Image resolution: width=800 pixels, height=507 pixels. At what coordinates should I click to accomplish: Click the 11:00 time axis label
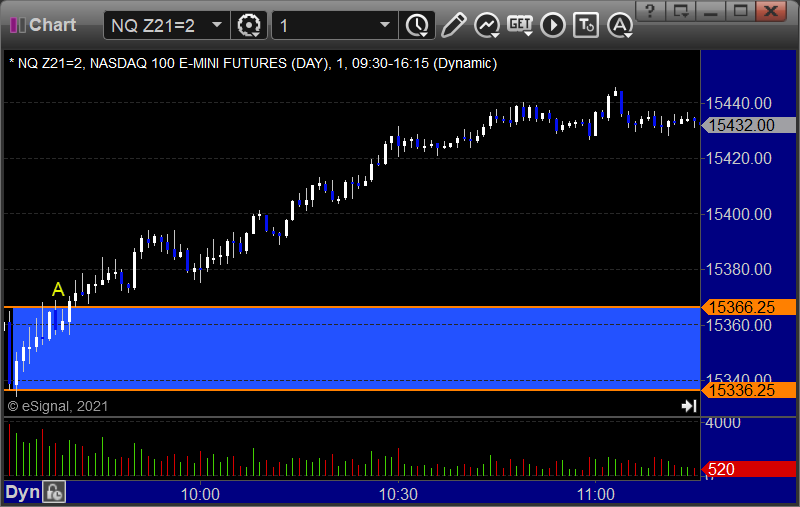(595, 494)
